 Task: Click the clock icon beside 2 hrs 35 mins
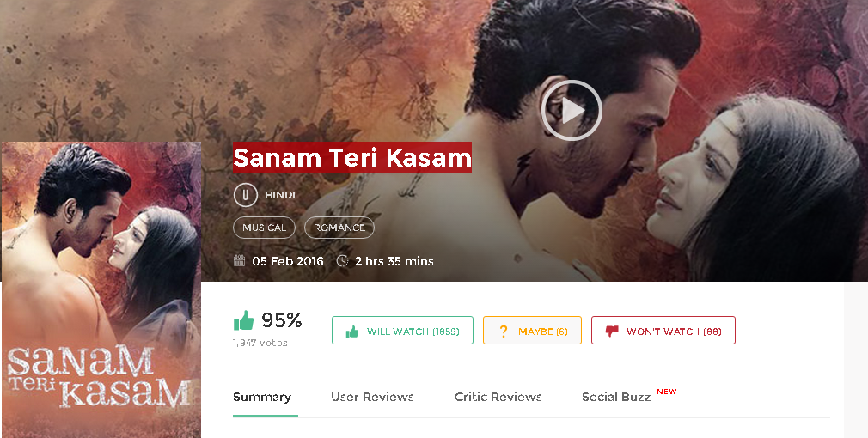pyautogui.click(x=343, y=260)
